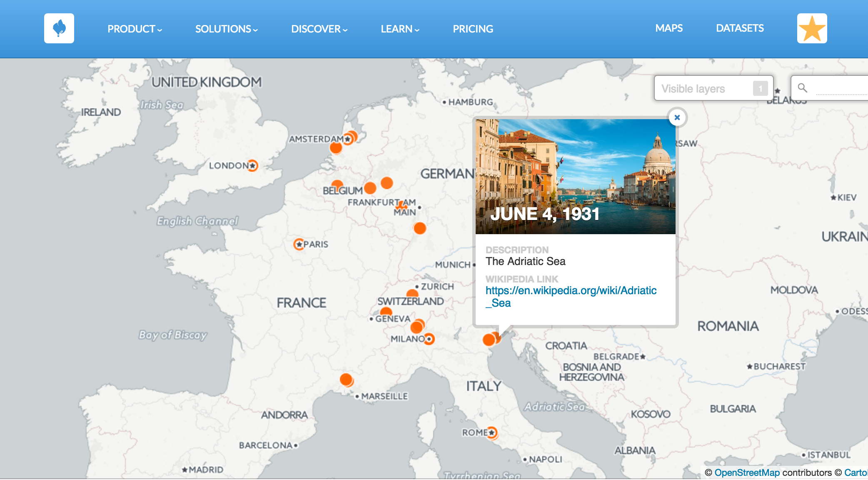Open the Discover dropdown
Image resolution: width=868 pixels, height=480 pixels.
pyautogui.click(x=319, y=29)
